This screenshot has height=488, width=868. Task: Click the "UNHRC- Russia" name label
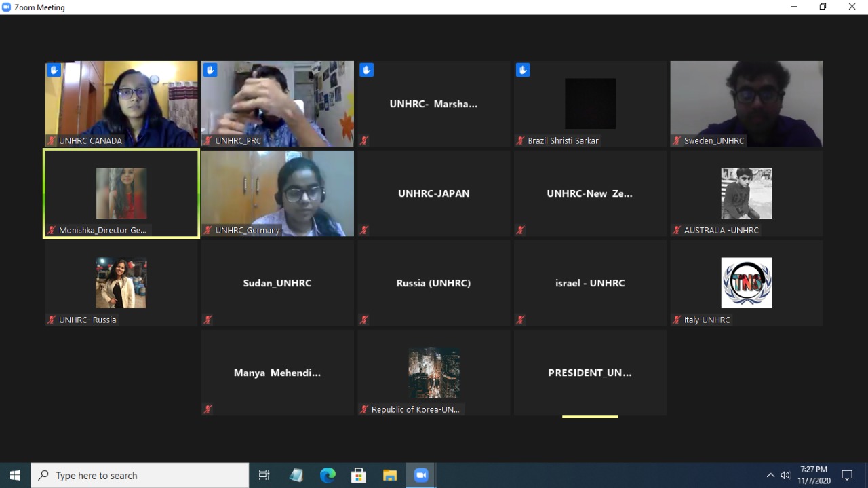(x=87, y=320)
